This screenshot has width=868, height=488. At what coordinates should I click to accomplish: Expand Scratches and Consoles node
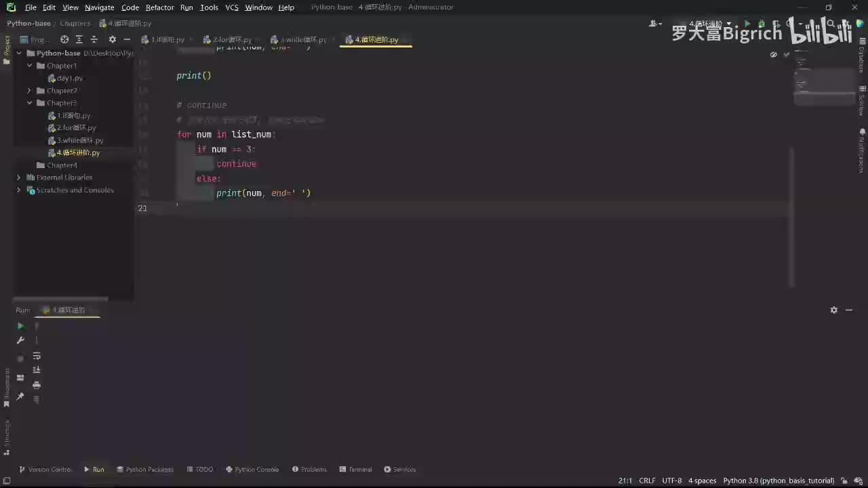pyautogui.click(x=19, y=190)
